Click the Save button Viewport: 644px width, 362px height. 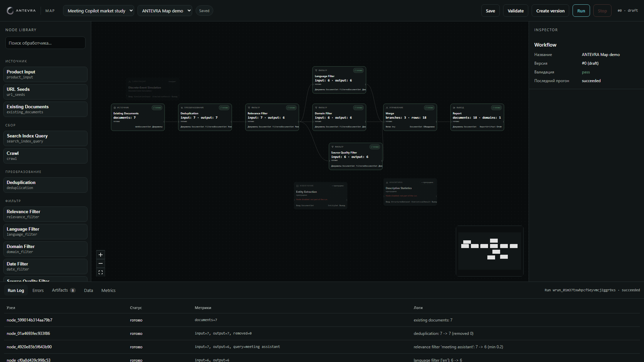(x=490, y=11)
